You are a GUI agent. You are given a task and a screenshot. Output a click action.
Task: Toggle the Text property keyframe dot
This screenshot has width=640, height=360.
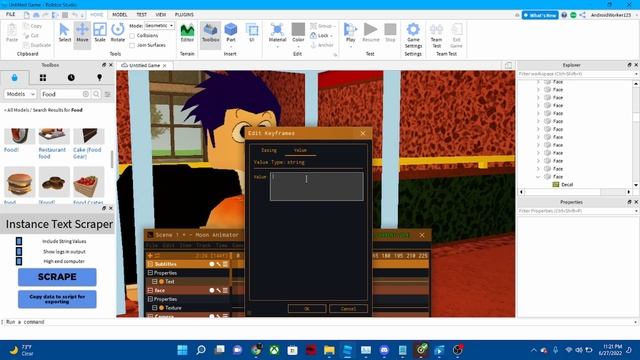162,282
